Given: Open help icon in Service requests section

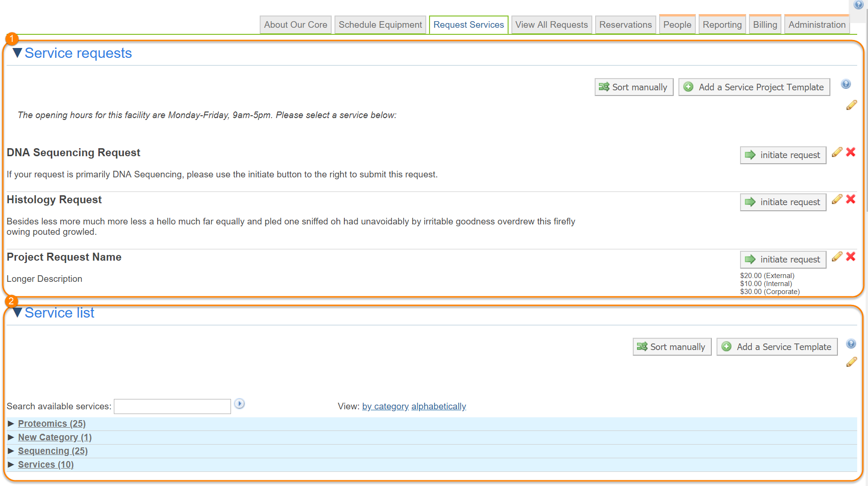Looking at the screenshot, I should (x=846, y=84).
